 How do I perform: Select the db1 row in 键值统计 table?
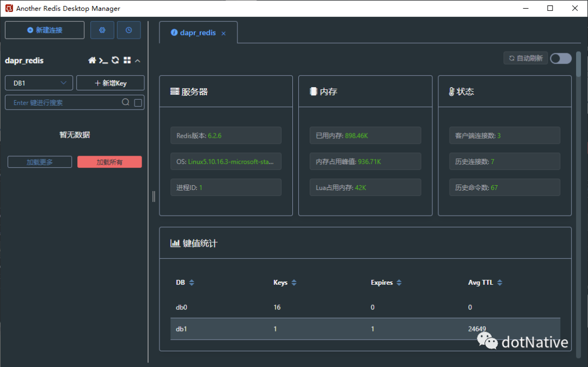point(272,329)
